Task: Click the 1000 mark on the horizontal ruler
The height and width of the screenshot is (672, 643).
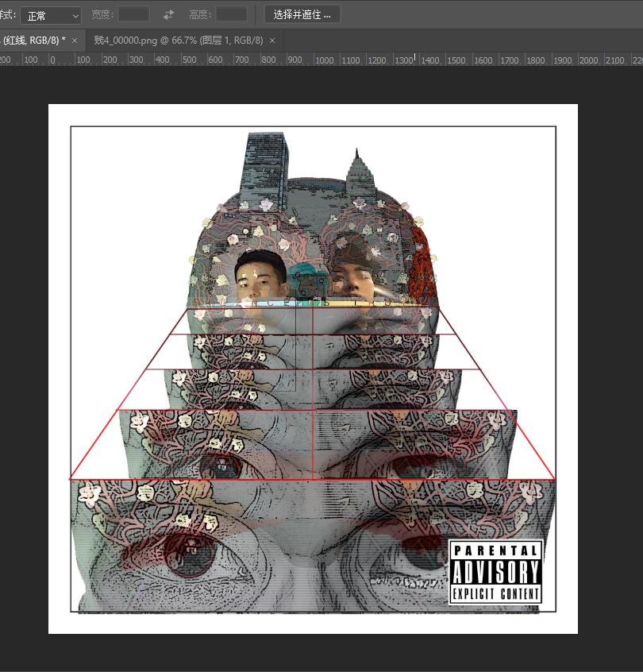Action: click(x=325, y=60)
